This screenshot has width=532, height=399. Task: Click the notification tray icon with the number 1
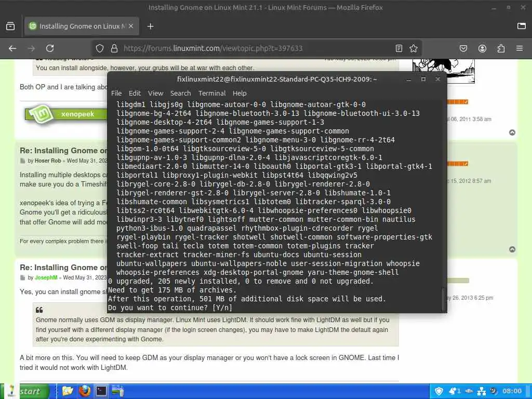tap(454, 391)
